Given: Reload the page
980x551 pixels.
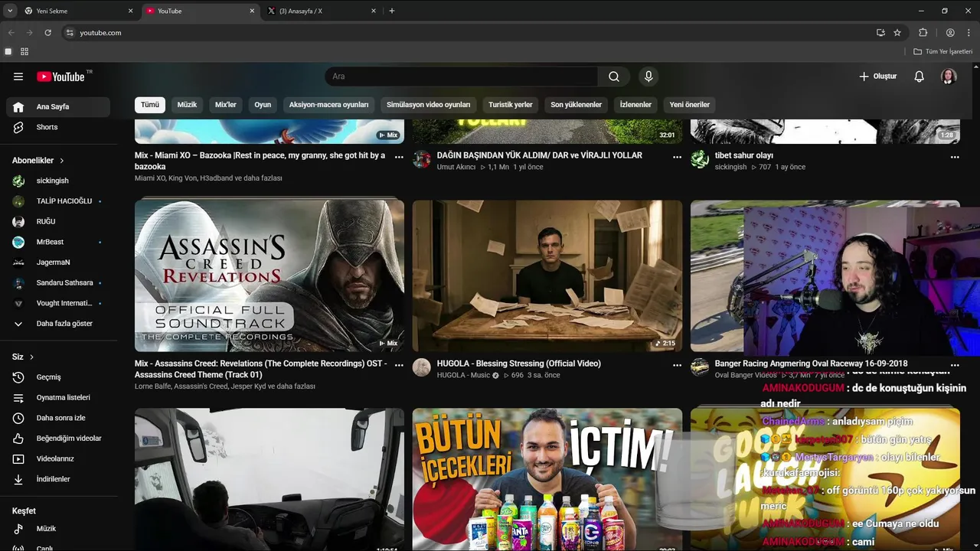Looking at the screenshot, I should 47,33.
